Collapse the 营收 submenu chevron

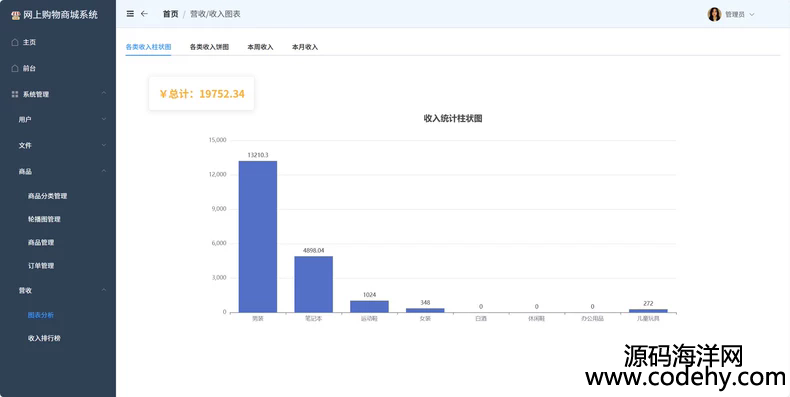click(x=104, y=290)
